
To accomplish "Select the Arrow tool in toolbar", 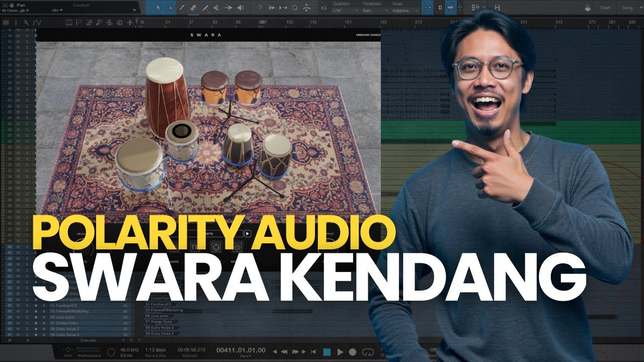I will click(158, 8).
